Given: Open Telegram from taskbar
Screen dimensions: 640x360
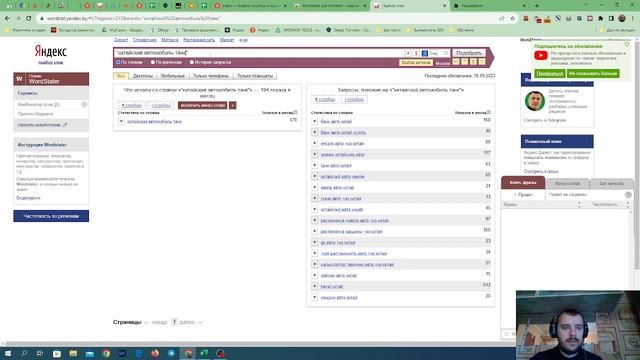Looking at the screenshot, I should coord(171,353).
